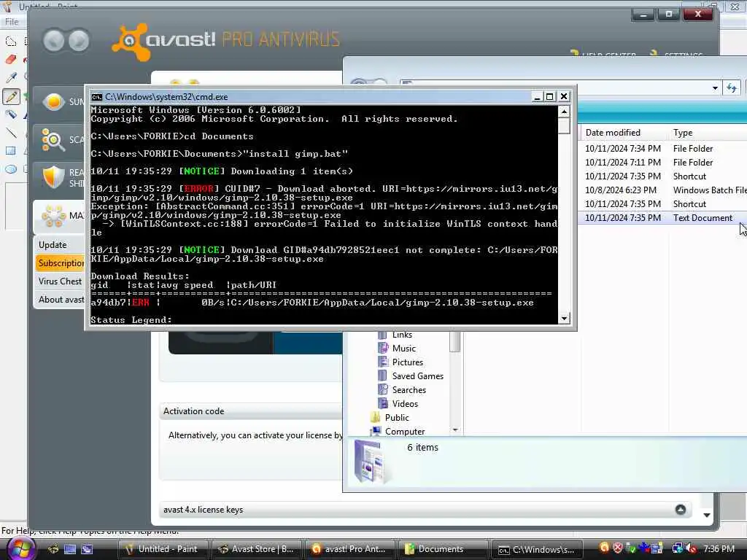Click red security alert tray icon
Image resolution: width=747 pixels, height=560 pixels.
tap(618, 548)
